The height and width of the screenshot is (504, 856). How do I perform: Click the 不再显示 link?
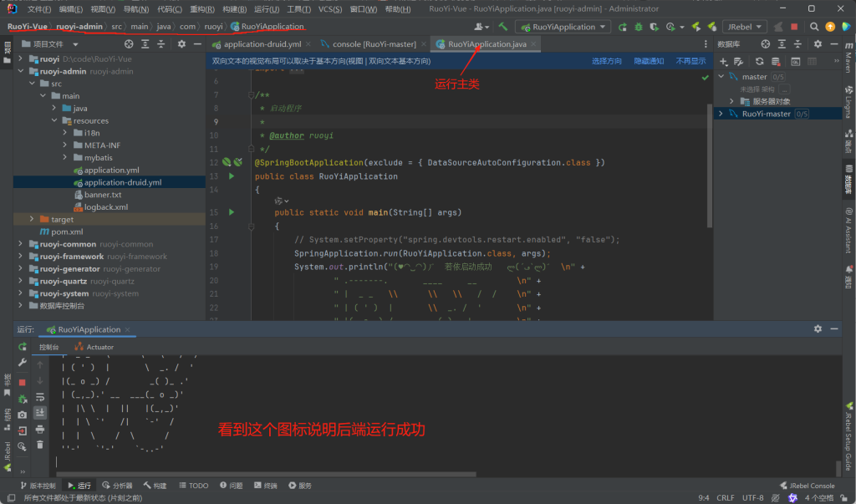tap(690, 61)
